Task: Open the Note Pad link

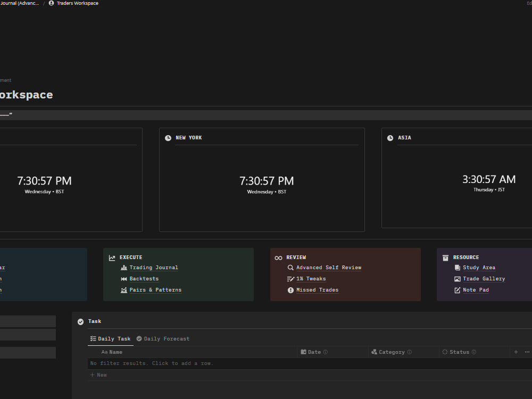Action: coord(476,290)
